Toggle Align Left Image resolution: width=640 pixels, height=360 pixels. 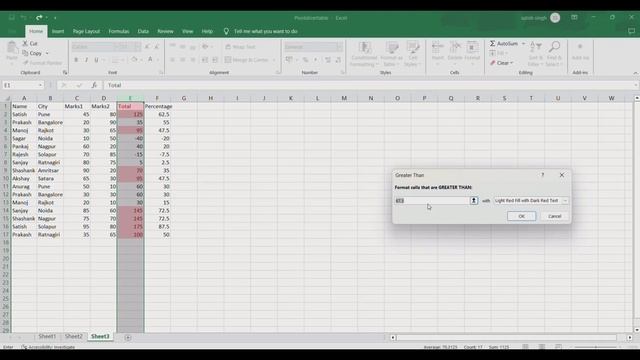[x=172, y=60]
